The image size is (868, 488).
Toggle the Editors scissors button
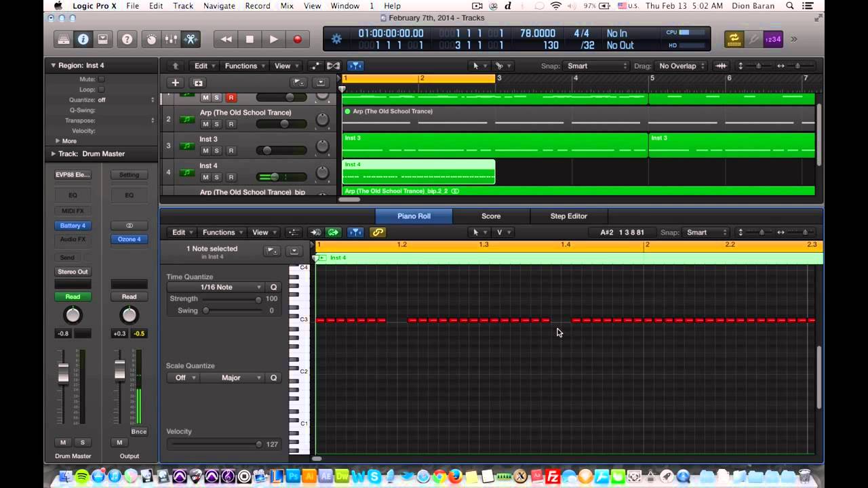[x=191, y=39]
